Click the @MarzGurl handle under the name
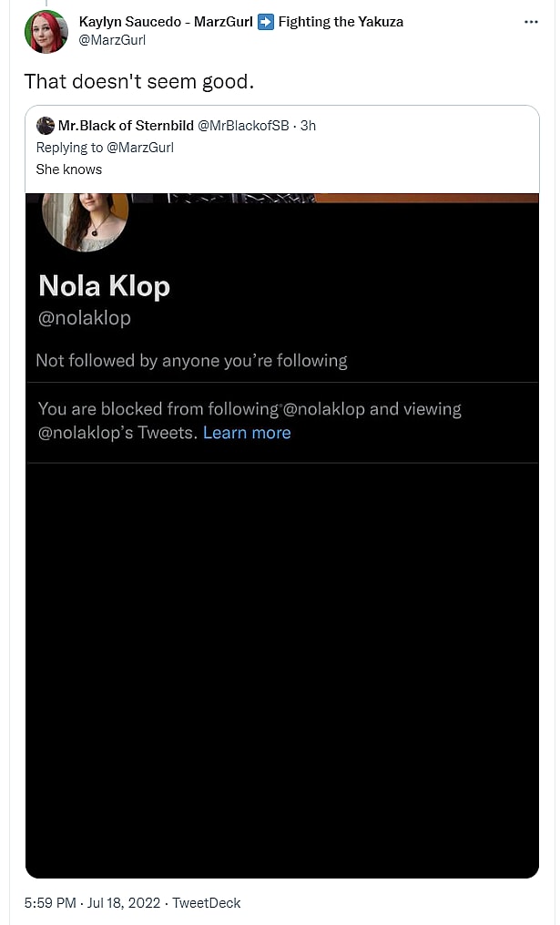 112,40
